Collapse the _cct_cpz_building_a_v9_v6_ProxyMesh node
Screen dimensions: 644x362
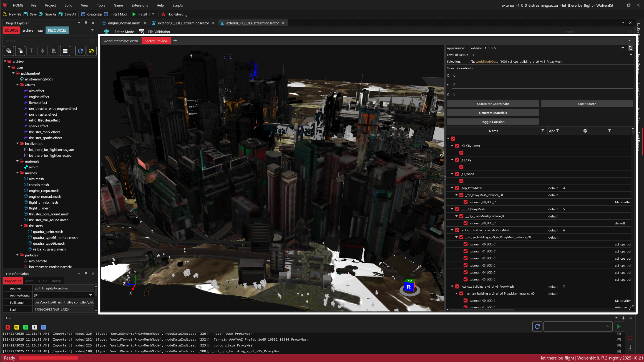tap(452, 230)
